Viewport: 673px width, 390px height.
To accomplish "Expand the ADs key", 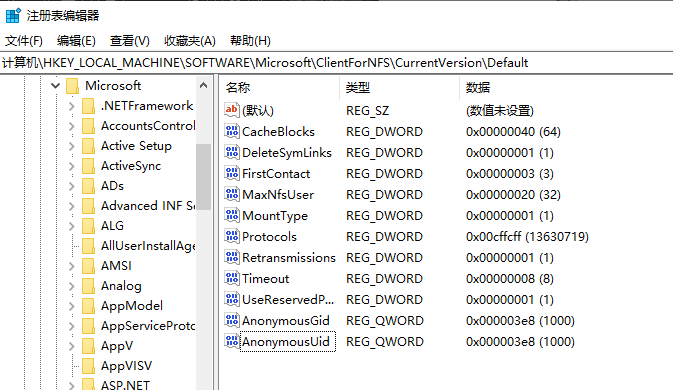I will (x=72, y=186).
